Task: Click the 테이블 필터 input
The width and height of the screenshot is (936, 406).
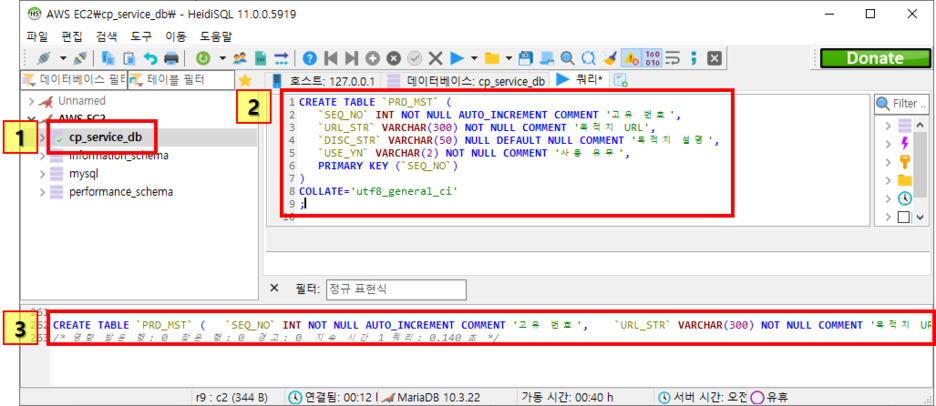Action: point(181,79)
